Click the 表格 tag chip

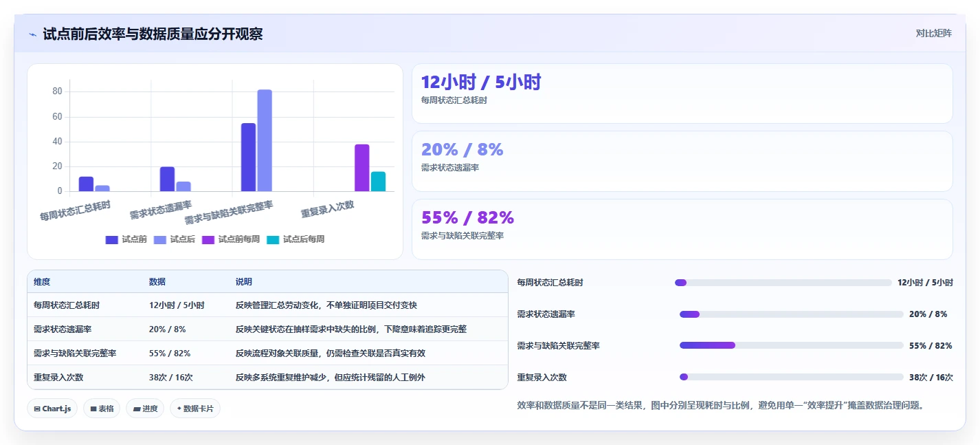point(102,409)
